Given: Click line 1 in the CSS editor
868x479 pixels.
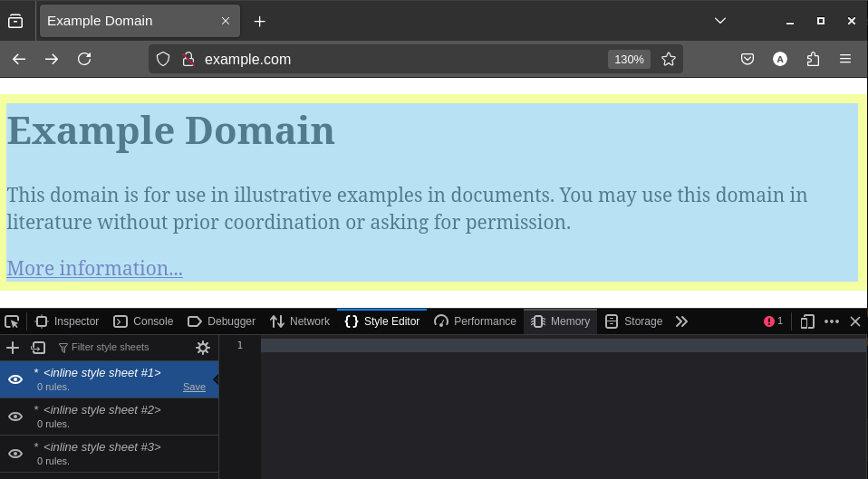Looking at the screenshot, I should click(x=564, y=346).
